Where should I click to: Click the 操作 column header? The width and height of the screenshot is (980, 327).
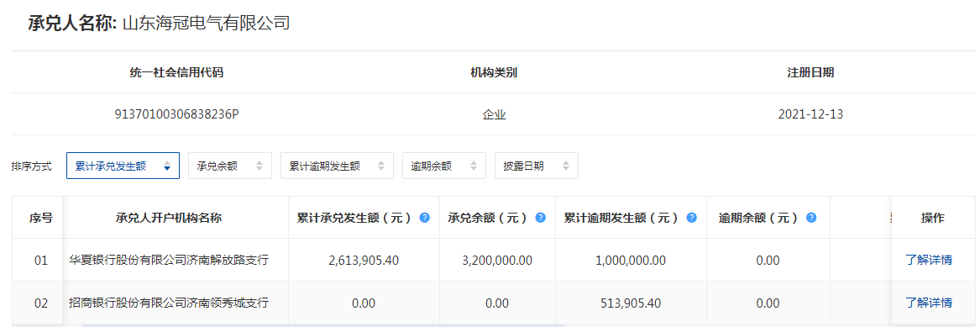(x=932, y=218)
